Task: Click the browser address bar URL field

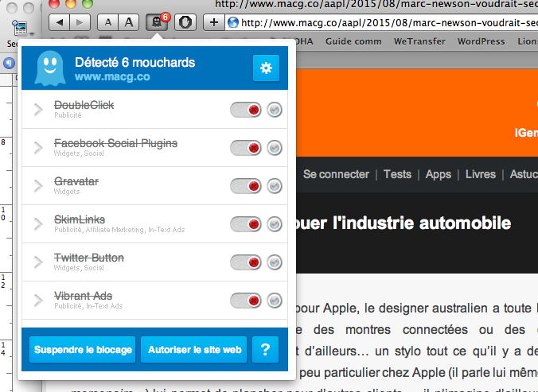Action: point(381,22)
